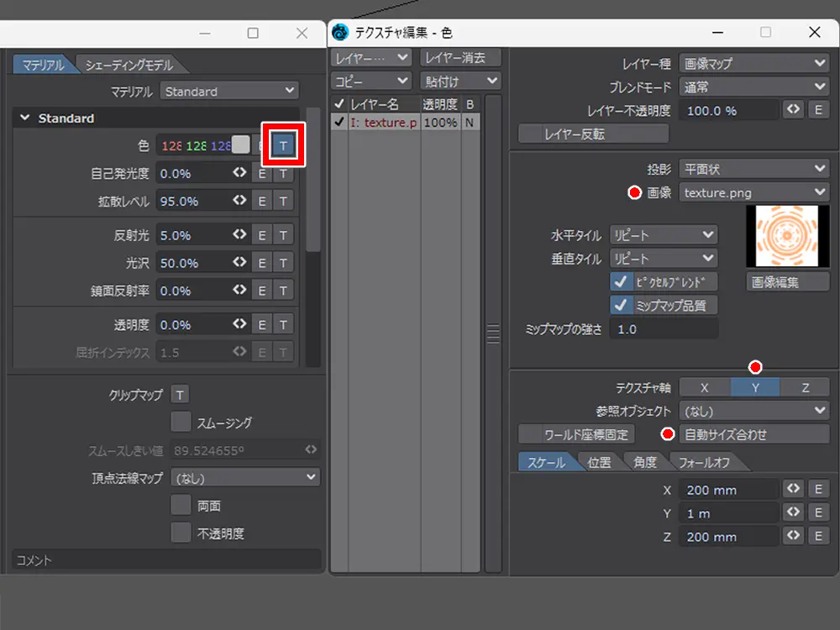Switch to the シェーディングモデル tab

coord(129,66)
